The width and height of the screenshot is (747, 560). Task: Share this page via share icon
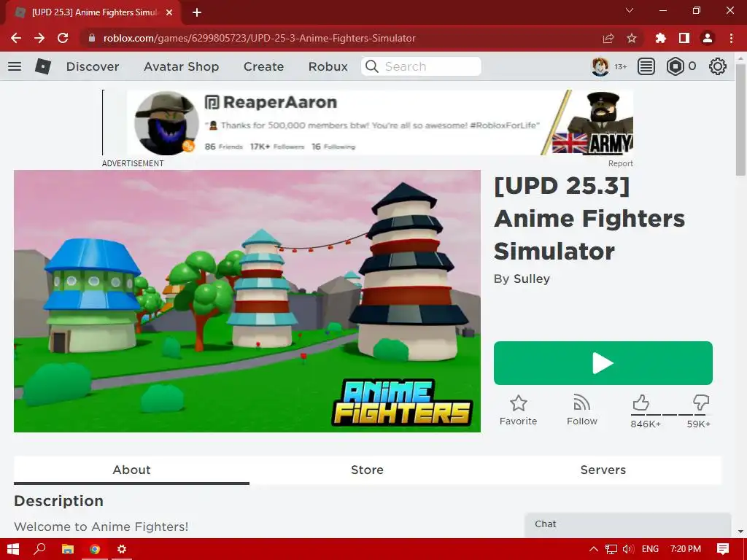click(x=608, y=38)
